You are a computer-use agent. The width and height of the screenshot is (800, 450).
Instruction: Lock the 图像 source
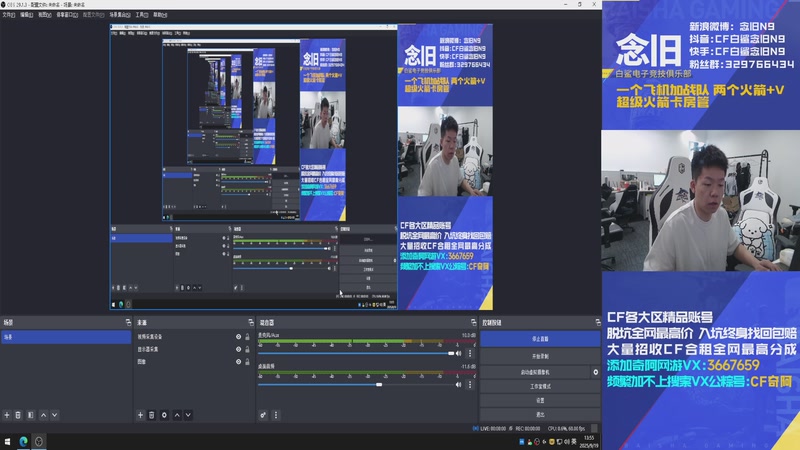[x=247, y=362]
